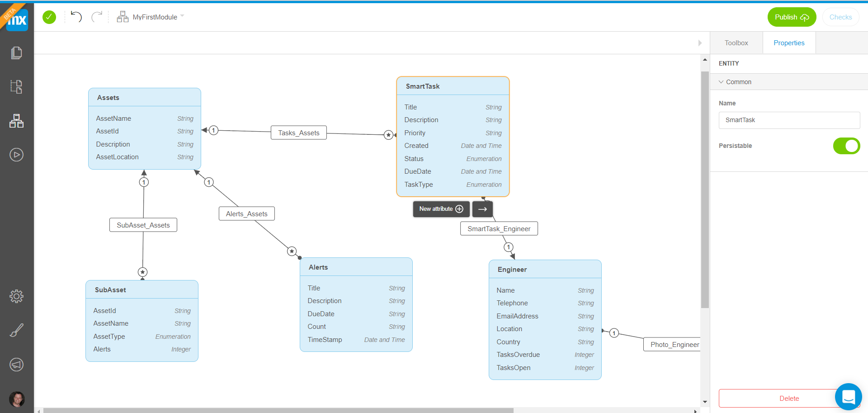The image size is (868, 413).
Task: Open the Feedback megaphone icon
Action: (x=16, y=365)
